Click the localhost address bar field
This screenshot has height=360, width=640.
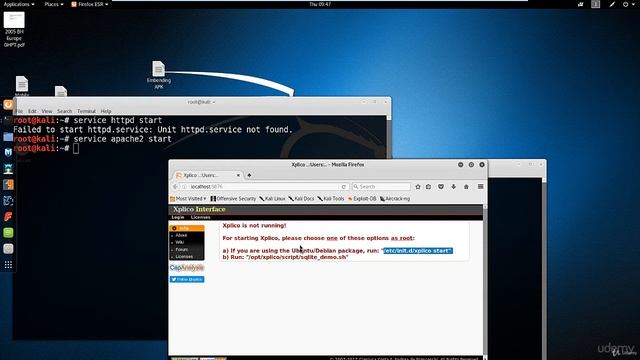tap(263, 187)
